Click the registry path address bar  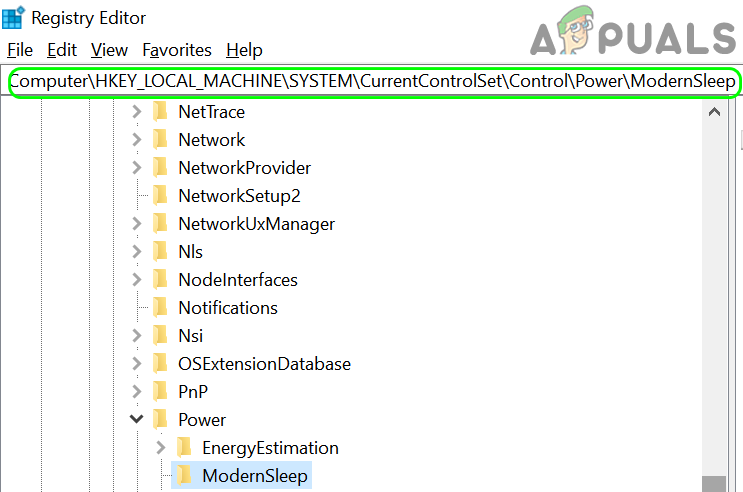pyautogui.click(x=374, y=82)
